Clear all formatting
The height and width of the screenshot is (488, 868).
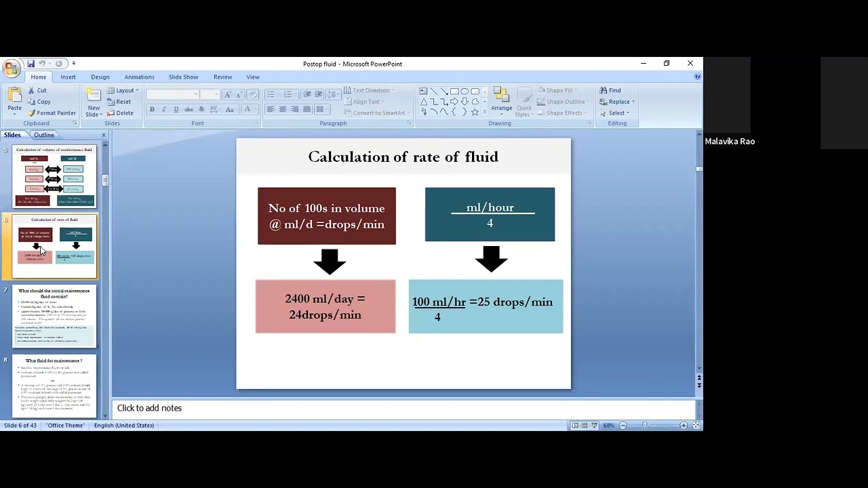coord(253,95)
